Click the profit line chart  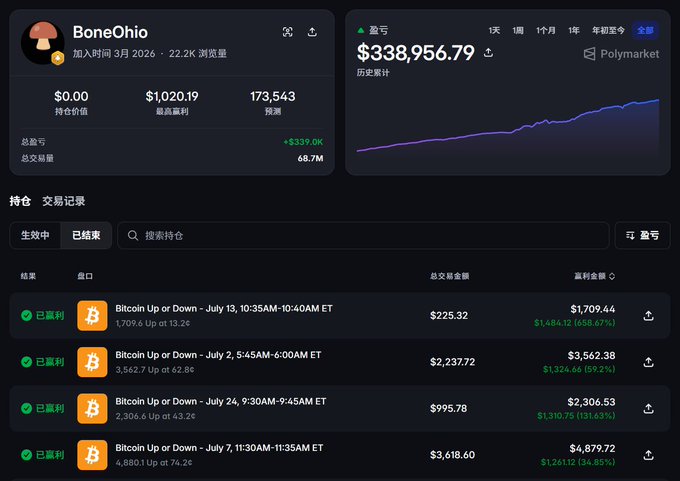pos(507,128)
